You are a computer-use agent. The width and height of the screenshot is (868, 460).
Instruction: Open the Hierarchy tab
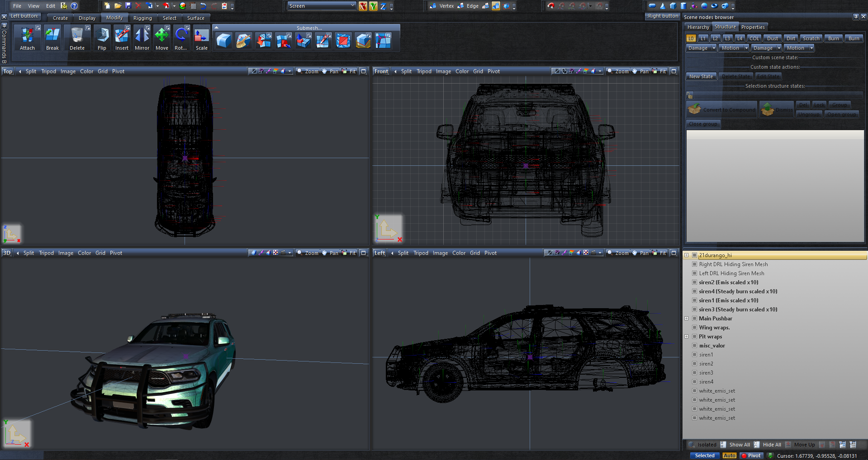698,27
